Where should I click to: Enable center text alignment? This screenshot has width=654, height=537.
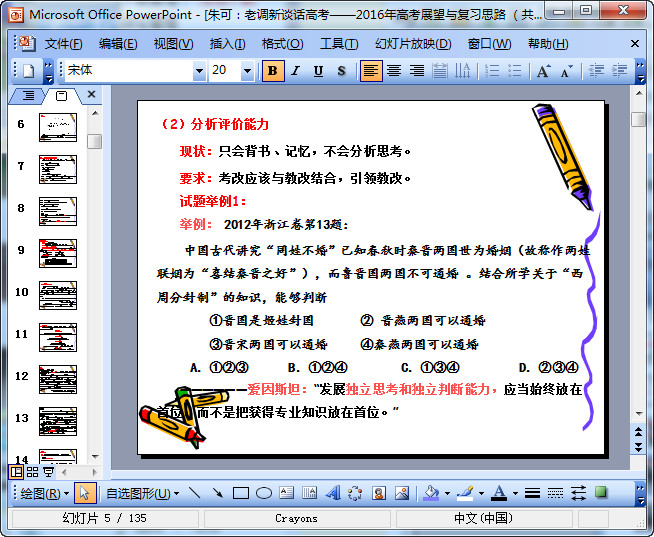pyautogui.click(x=394, y=71)
